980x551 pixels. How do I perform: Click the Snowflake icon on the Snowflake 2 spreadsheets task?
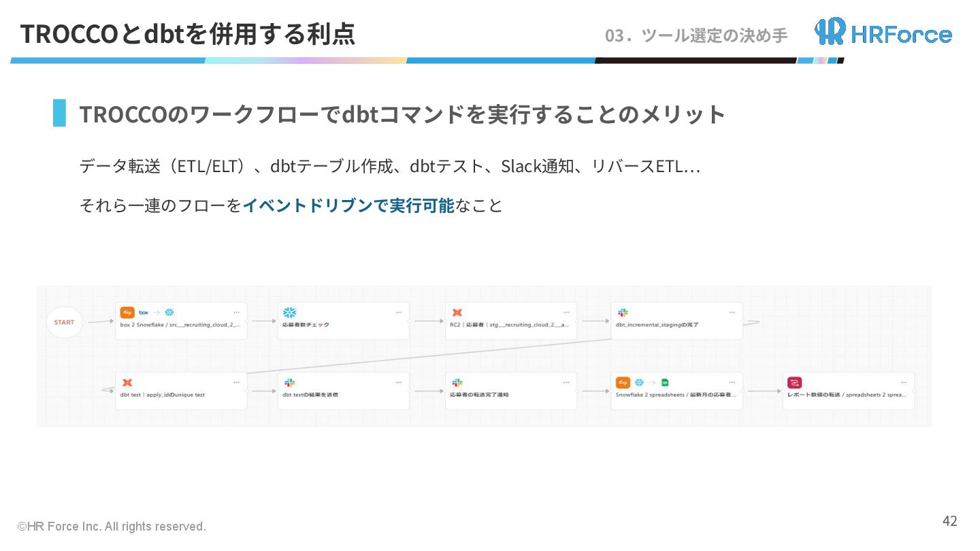tap(639, 383)
